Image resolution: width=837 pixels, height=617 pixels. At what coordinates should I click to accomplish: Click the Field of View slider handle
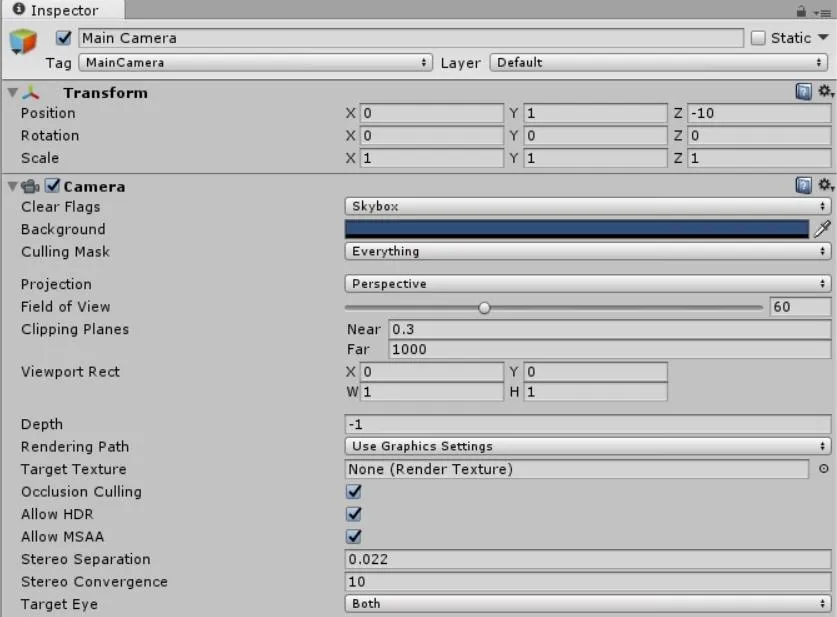[x=484, y=307]
